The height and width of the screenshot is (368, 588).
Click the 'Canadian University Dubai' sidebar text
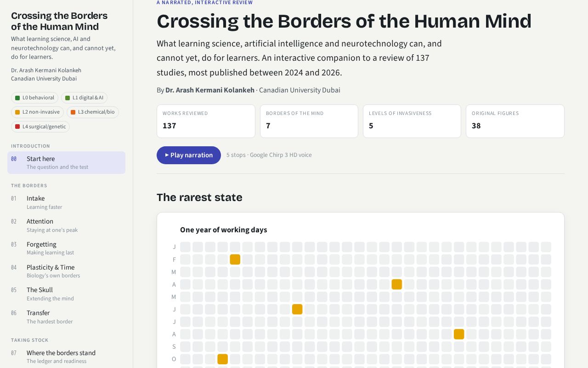[44, 79]
